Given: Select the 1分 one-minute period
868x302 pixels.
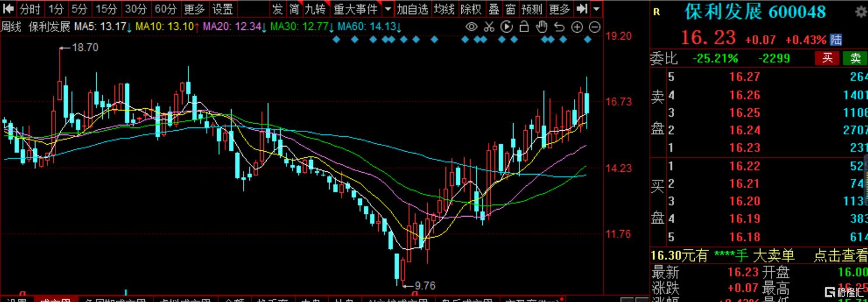Looking at the screenshot, I should [x=57, y=9].
